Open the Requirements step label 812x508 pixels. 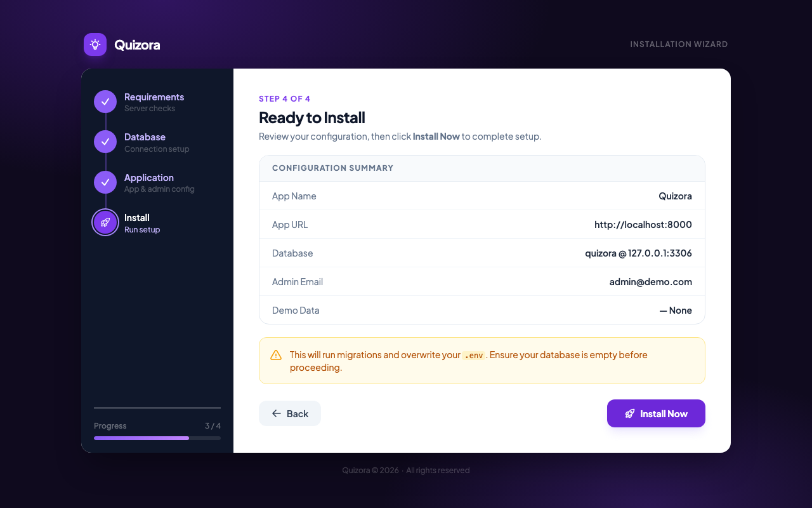coord(154,97)
